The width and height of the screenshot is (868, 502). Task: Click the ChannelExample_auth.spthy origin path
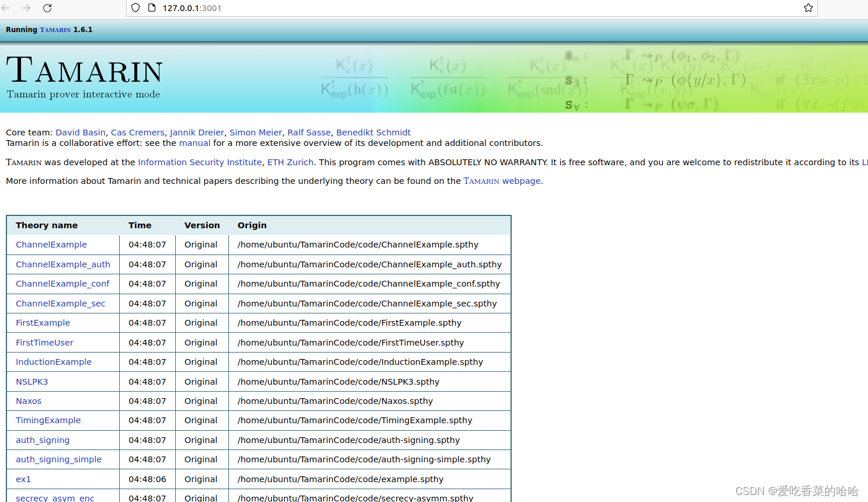(x=370, y=264)
